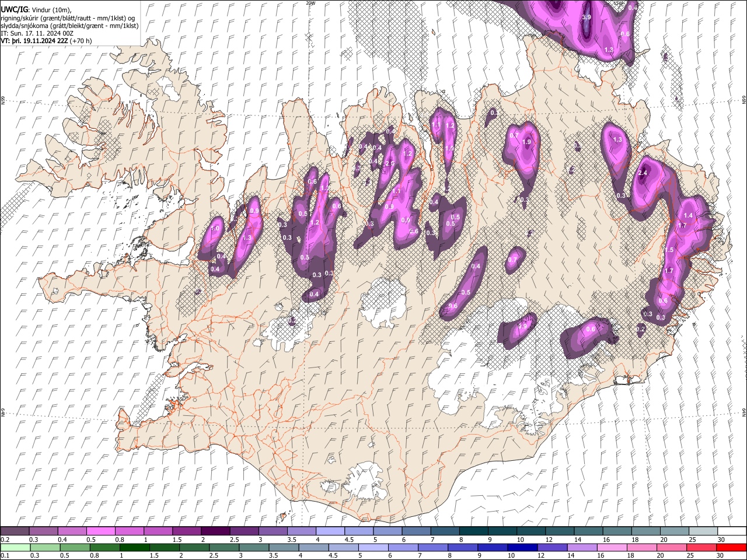The height and width of the screenshot is (560, 747).
Task: Pick lower legend swatch between 3 and 3.5
Action: pos(253,547)
